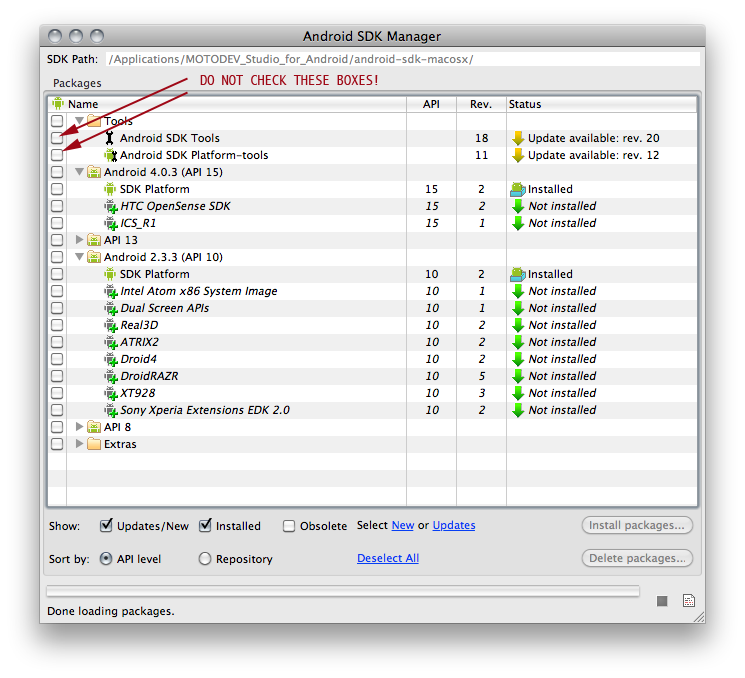Expand the API 8 node

click(79, 427)
